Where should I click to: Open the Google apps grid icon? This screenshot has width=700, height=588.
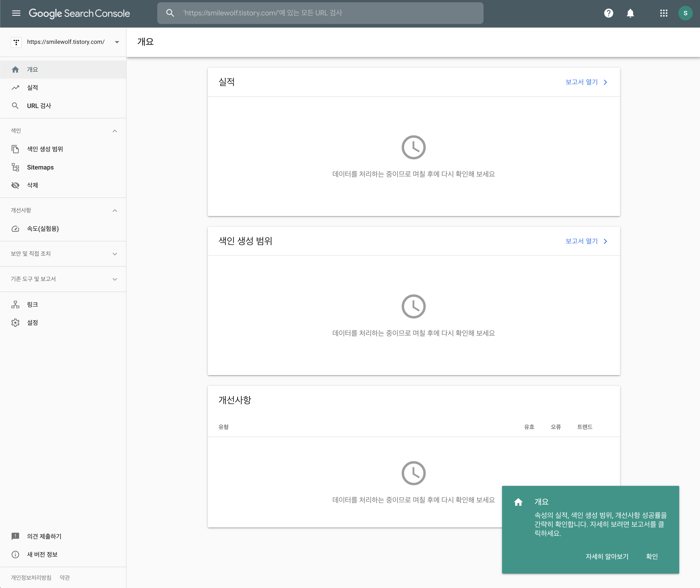pos(663,13)
